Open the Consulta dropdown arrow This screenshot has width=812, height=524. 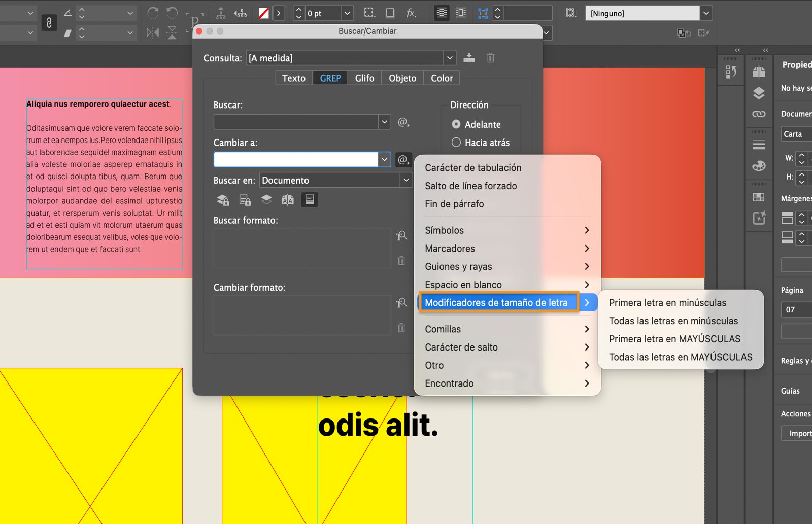[450, 58]
